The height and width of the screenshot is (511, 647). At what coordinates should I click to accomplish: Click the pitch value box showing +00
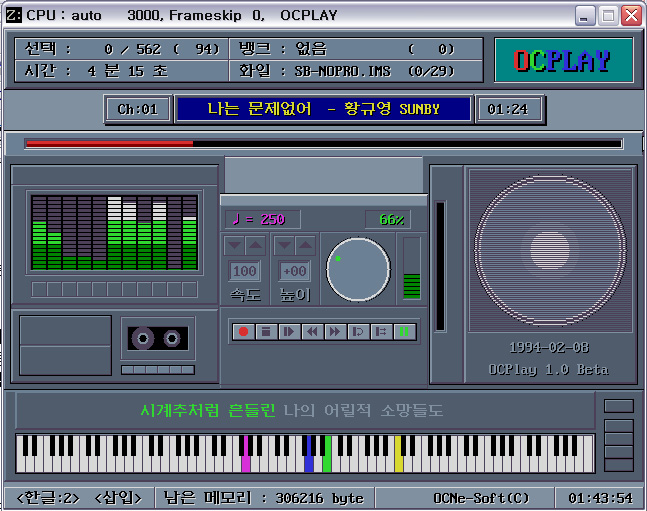[295, 271]
